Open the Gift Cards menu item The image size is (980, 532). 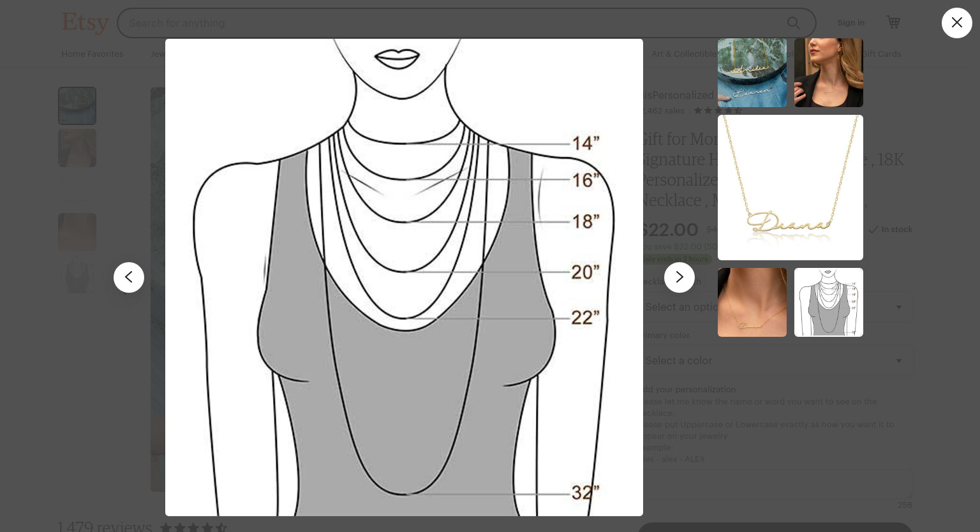(882, 54)
